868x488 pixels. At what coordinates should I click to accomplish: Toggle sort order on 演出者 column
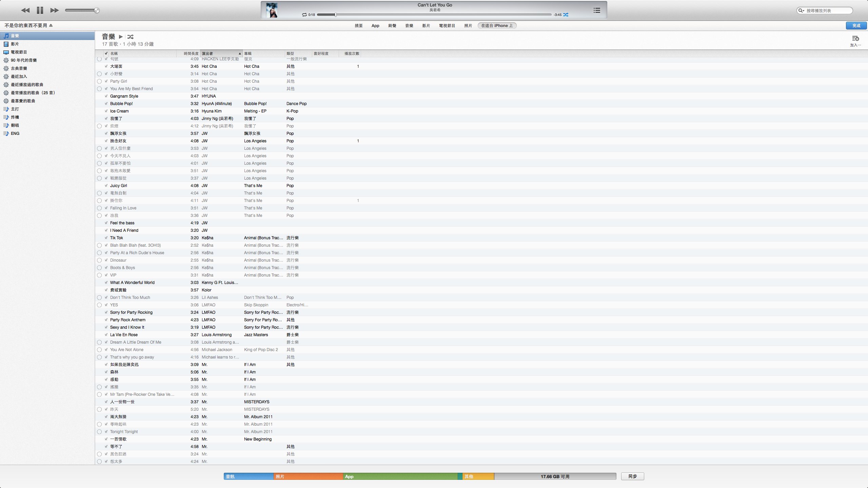tap(221, 54)
